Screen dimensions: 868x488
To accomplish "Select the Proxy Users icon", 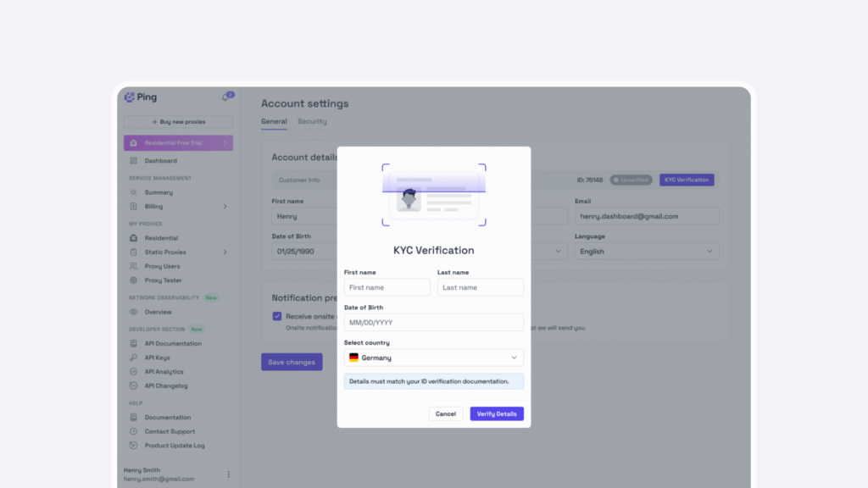I will click(131, 266).
